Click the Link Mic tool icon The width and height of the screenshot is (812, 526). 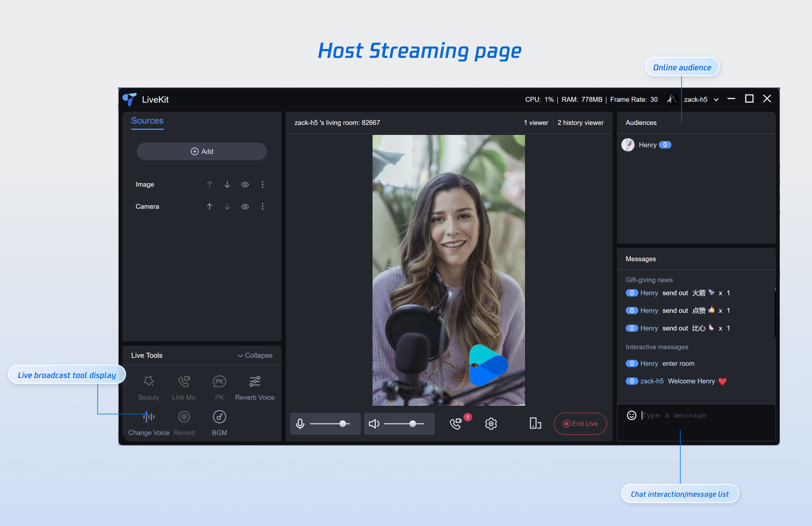(x=184, y=382)
